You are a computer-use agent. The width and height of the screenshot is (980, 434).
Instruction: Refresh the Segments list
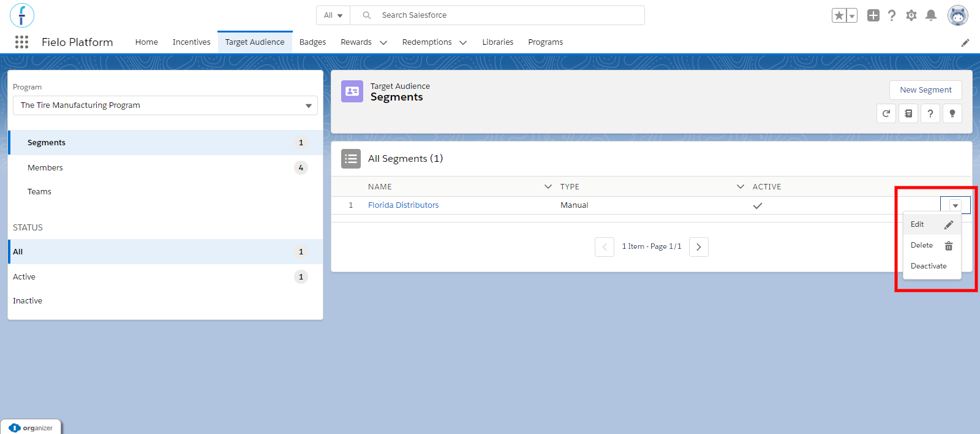pyautogui.click(x=886, y=113)
